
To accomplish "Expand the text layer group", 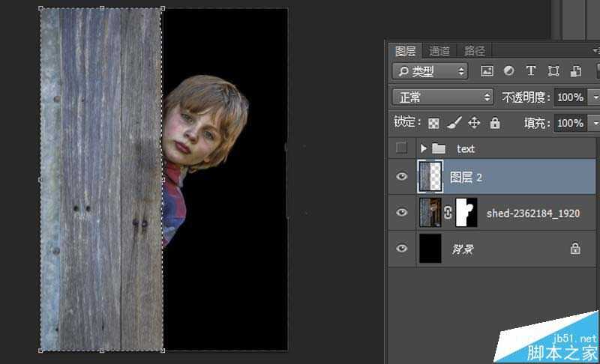I will coord(424,148).
